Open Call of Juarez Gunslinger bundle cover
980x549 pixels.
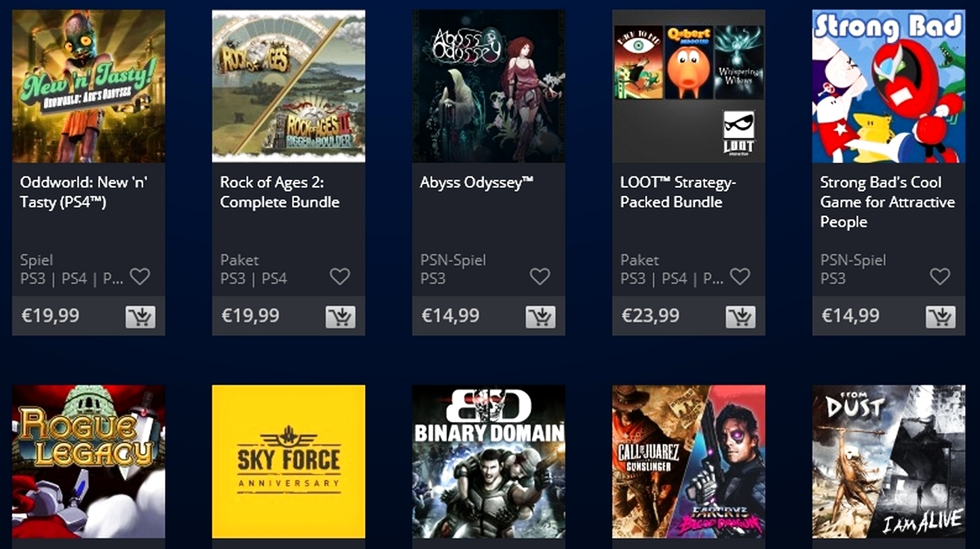(x=689, y=461)
